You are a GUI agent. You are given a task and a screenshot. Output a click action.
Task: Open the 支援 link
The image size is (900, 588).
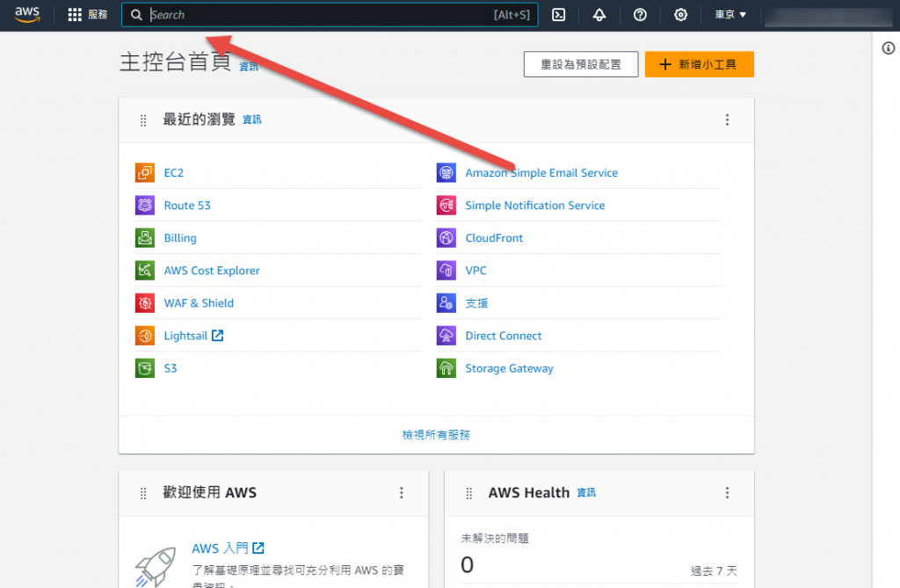coord(476,303)
